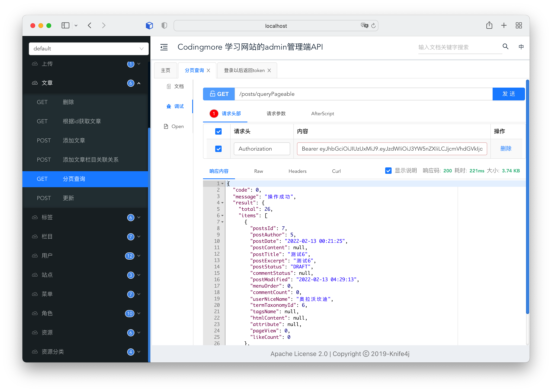Fold JSON at line 4 result arrow
This screenshot has height=392, width=552.
coord(222,203)
